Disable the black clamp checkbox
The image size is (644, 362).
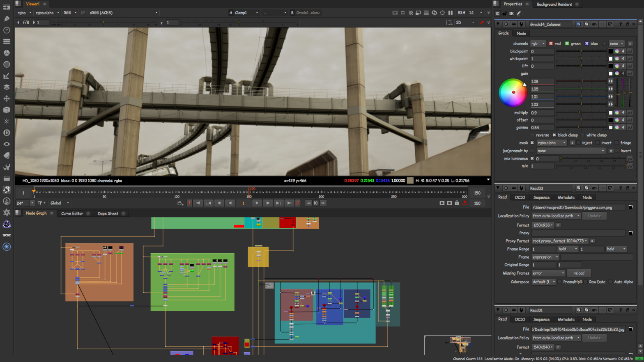point(554,135)
